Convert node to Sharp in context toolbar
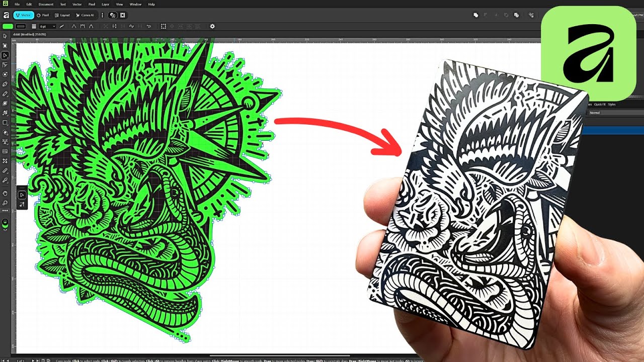The height and width of the screenshot is (362, 644). coord(74,26)
